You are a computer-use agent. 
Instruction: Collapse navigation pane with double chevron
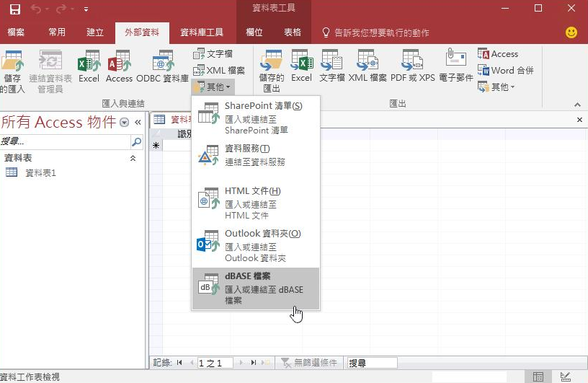(x=137, y=123)
